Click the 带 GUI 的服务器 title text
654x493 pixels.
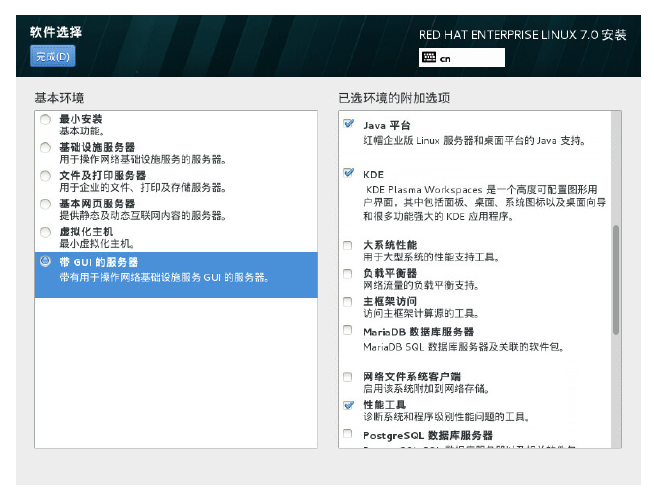[98, 262]
